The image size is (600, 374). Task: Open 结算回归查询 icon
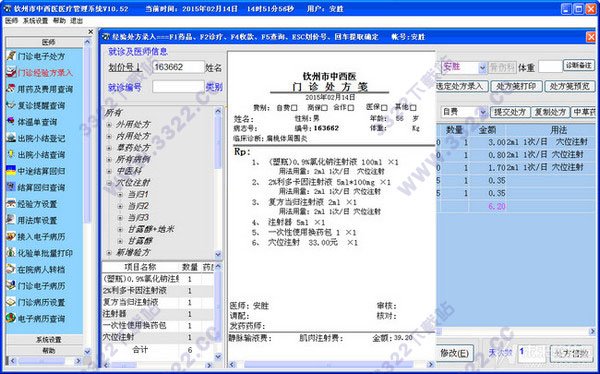coord(11,187)
